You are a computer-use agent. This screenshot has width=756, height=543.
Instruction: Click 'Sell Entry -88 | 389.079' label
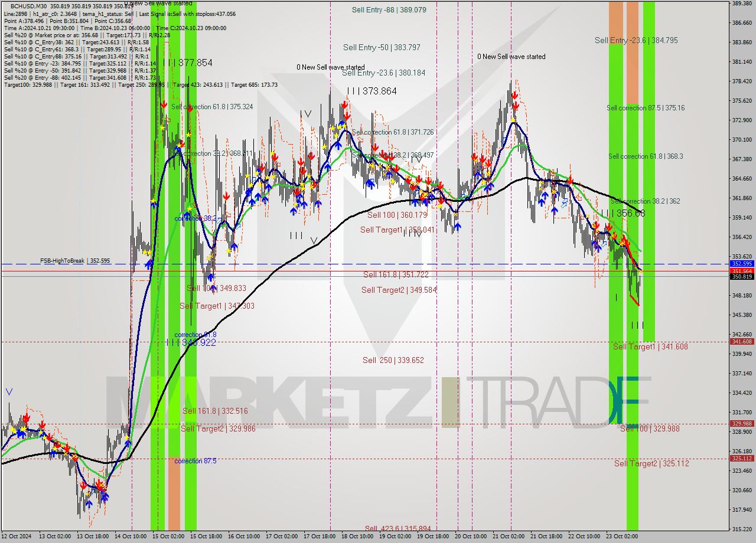(389, 10)
